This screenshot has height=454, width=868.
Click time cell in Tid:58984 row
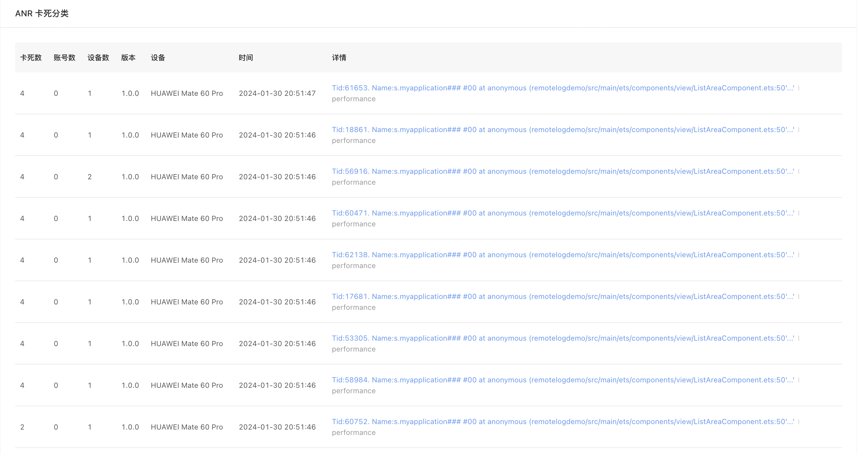pos(277,385)
